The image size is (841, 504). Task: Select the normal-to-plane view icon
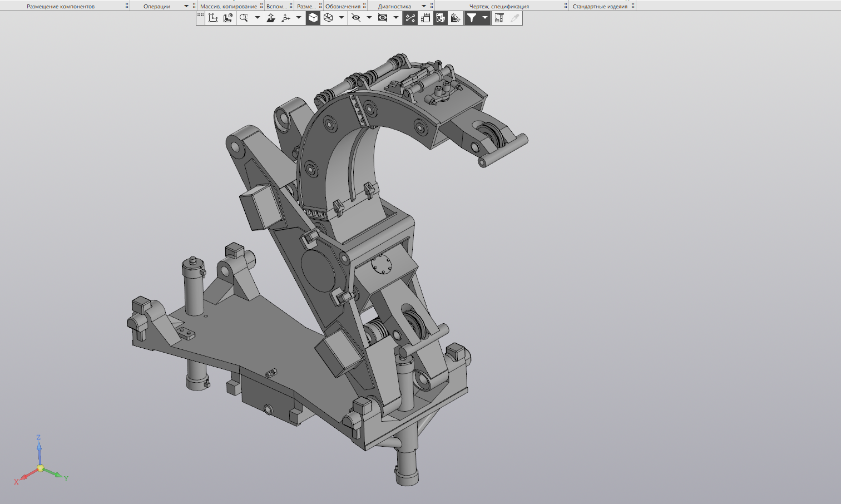271,18
